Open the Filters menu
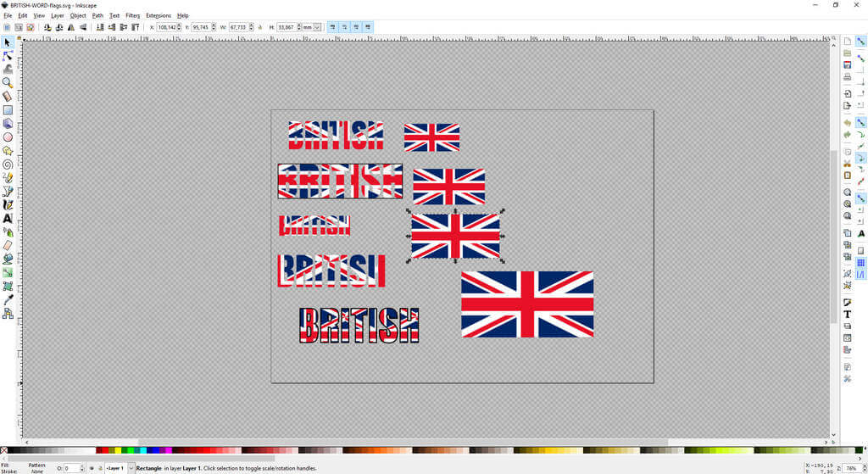Screen dimensions: 868x474 tap(132, 15)
